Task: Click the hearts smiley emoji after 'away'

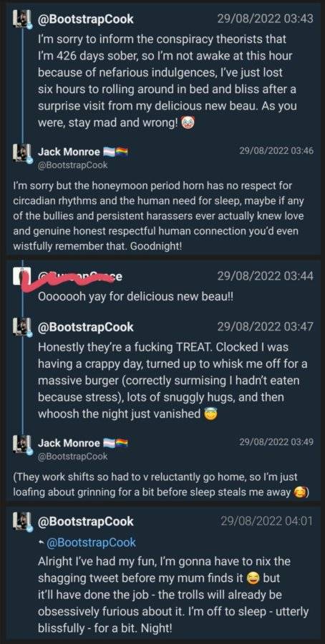Action: [x=299, y=492]
